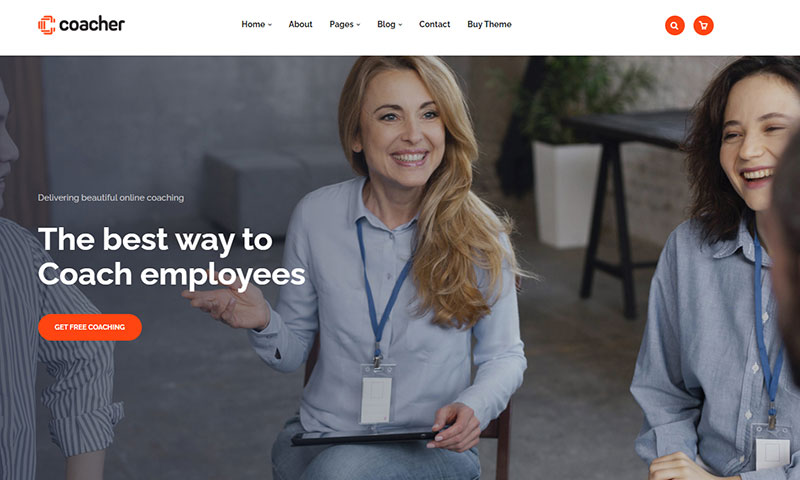Click the Get Free Coaching button
This screenshot has height=480, width=800.
click(x=90, y=327)
